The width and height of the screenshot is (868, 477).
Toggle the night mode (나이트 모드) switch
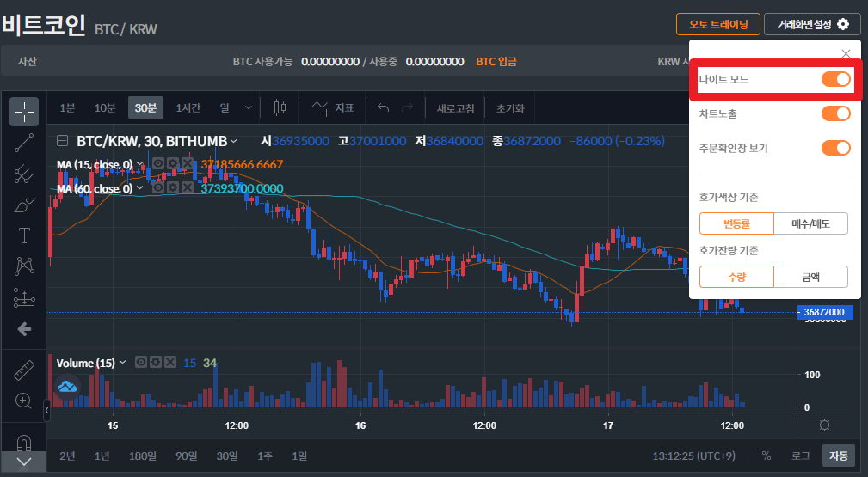[835, 79]
